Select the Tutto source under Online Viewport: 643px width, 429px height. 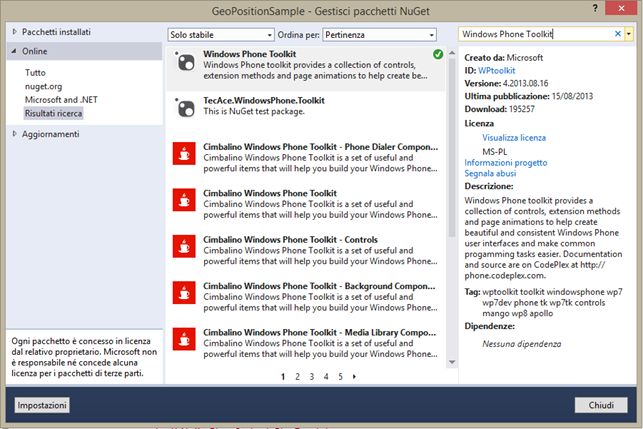coord(35,73)
